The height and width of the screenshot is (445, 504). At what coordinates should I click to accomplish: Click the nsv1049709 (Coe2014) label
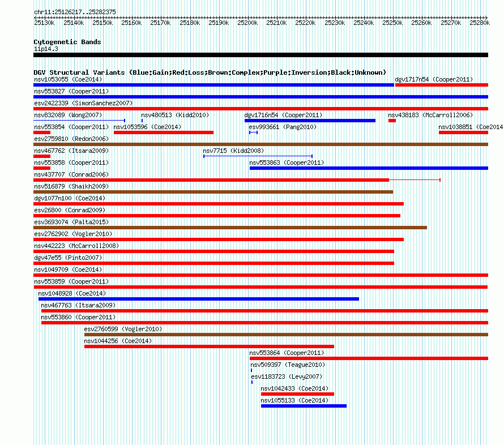pos(68,269)
